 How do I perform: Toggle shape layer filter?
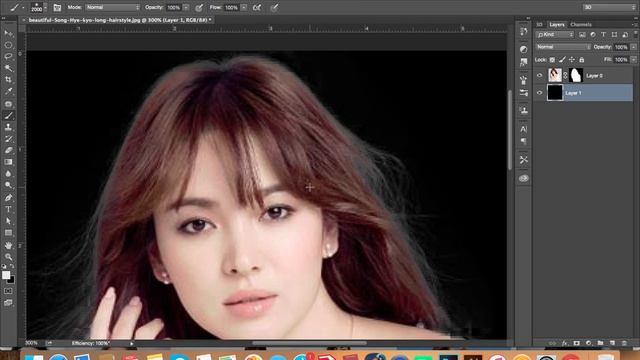[614, 35]
